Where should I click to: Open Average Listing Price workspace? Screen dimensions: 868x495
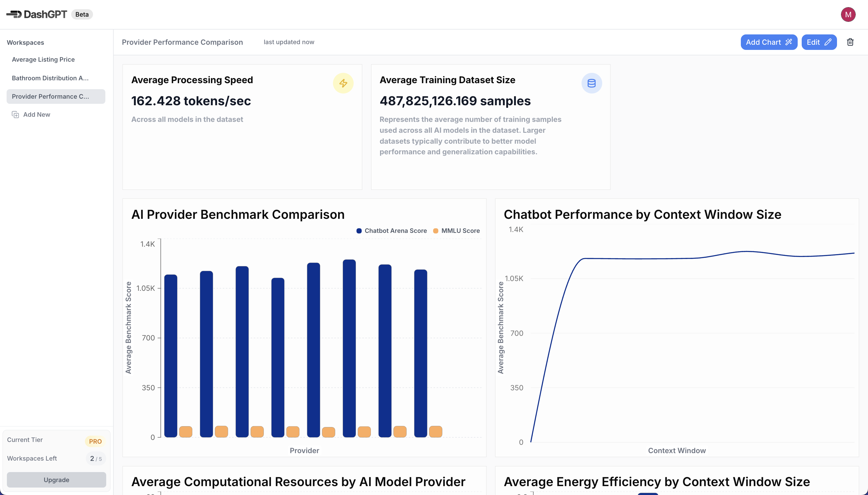[x=43, y=59]
